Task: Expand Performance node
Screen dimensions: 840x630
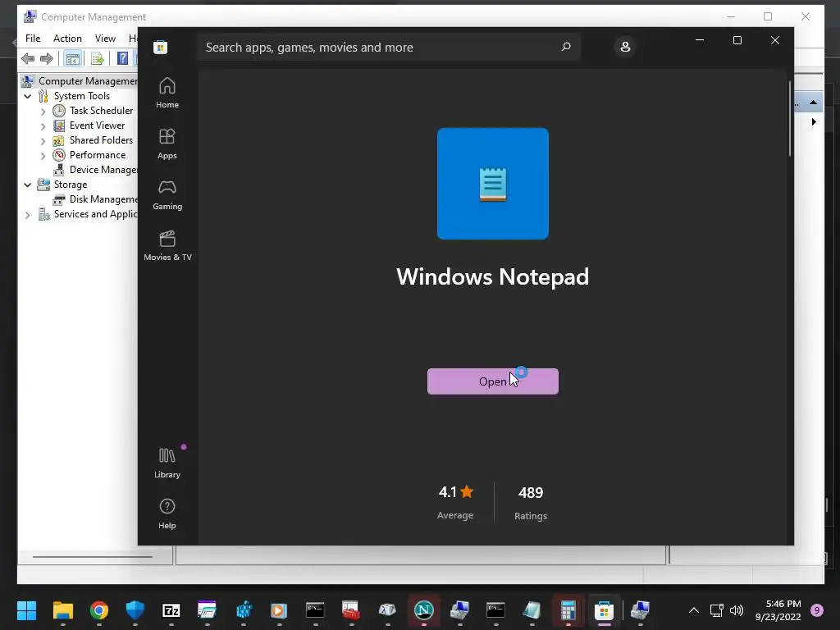Action: point(43,156)
